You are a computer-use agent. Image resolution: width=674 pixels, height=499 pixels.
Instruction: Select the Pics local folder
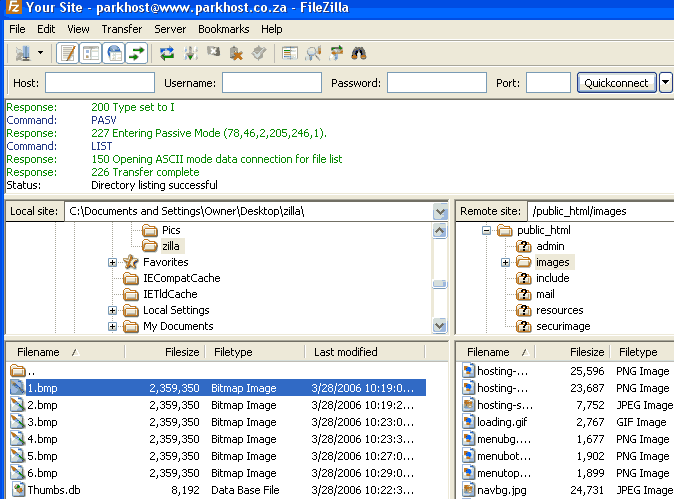171,230
